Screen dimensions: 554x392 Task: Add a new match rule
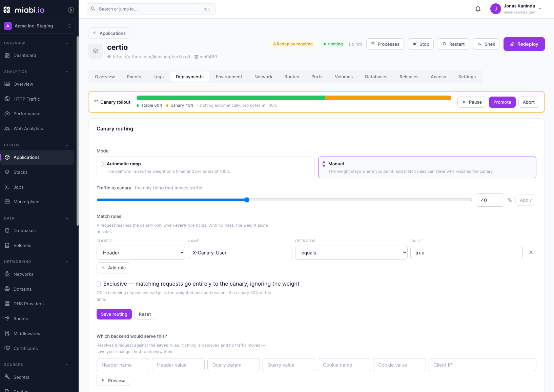tap(114, 268)
